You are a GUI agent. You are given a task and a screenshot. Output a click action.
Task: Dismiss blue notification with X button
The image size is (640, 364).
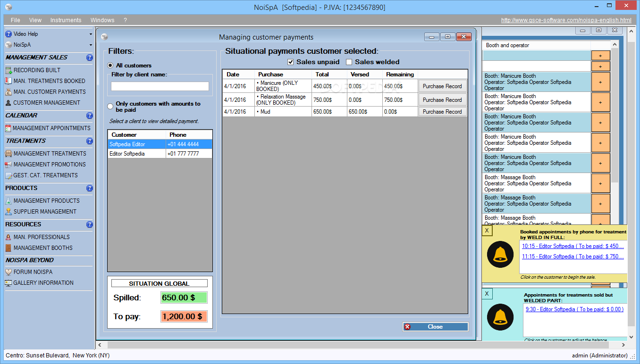coord(487,294)
